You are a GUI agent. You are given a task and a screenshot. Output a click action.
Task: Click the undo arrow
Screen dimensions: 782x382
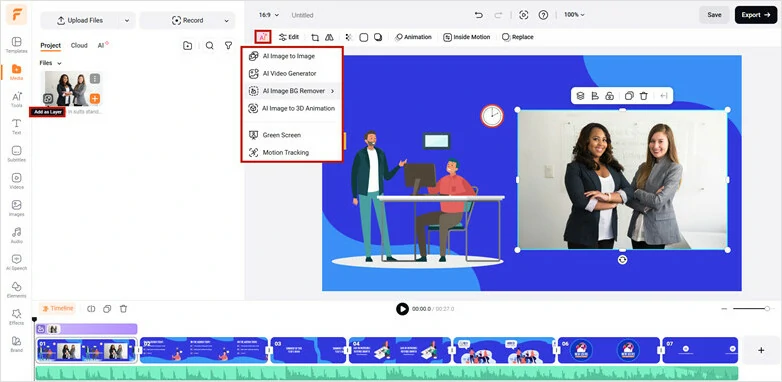[x=479, y=15]
